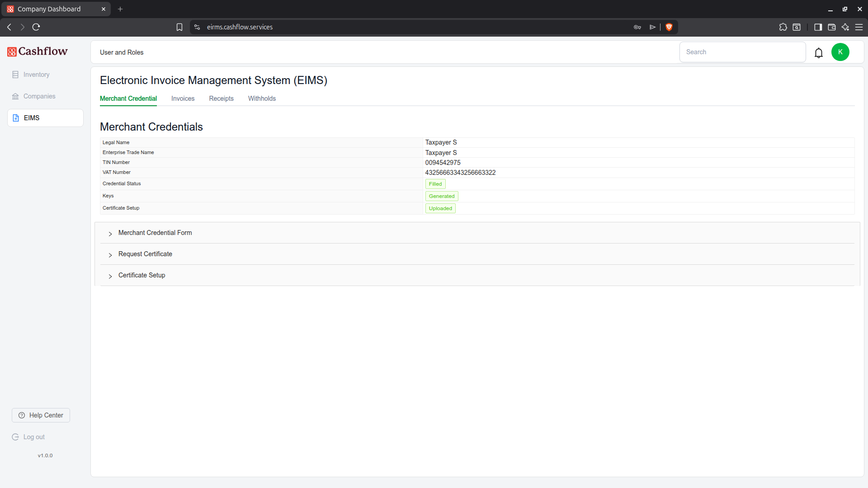Open the send/share arrow icon in address bar
Image resolution: width=868 pixels, height=488 pixels.
click(652, 27)
